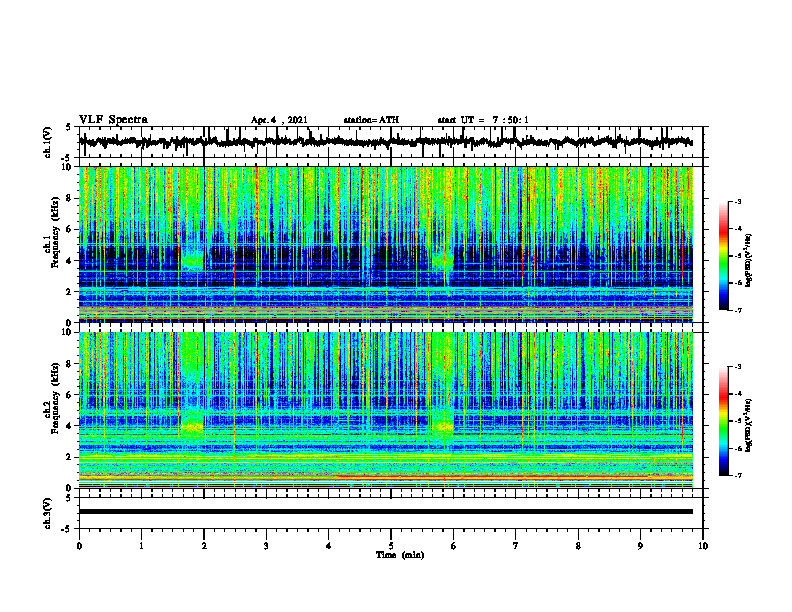Click the ch.1 burst near minute 2
Image resolution: width=792 pixels, height=612 pixels.
point(192,259)
